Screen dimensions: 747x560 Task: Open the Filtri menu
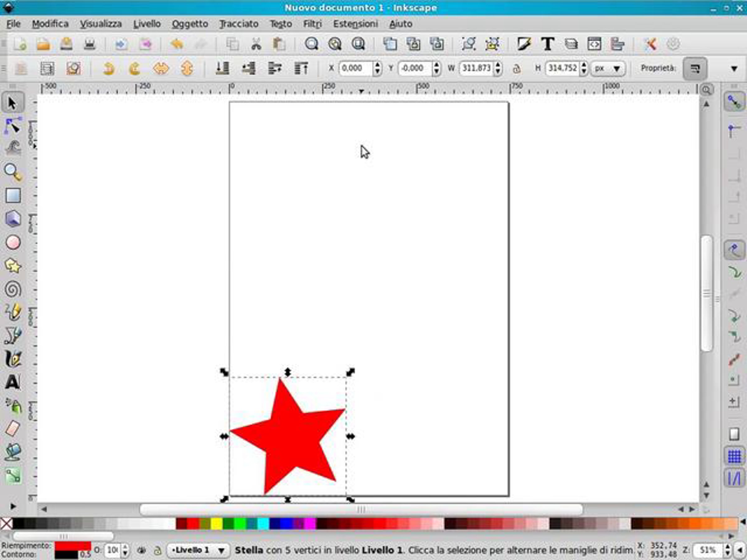point(312,24)
